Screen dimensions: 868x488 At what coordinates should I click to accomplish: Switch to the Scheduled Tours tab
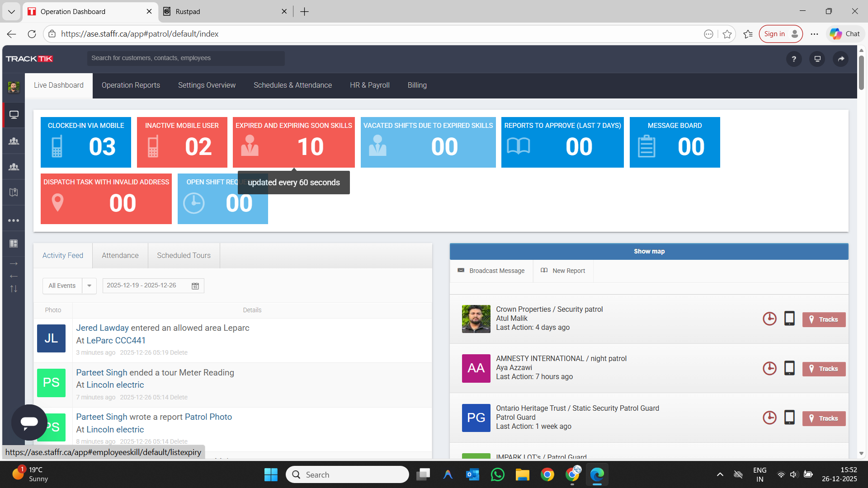[x=184, y=256]
